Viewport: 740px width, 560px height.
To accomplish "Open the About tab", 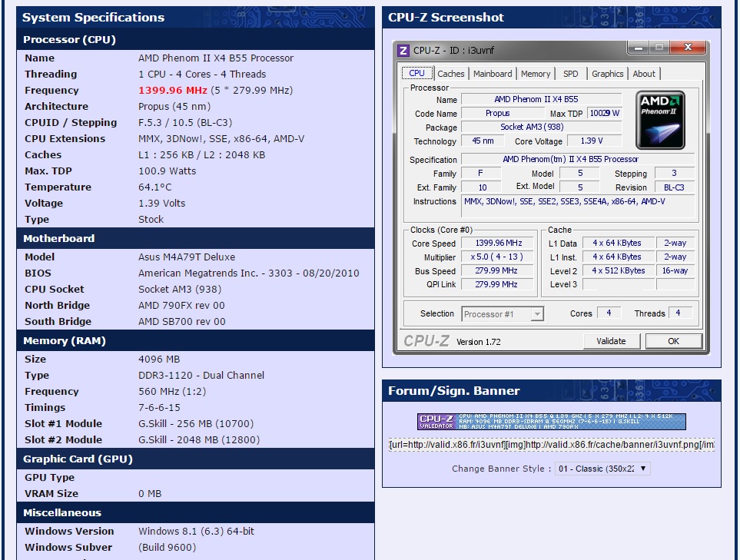I will tap(644, 74).
